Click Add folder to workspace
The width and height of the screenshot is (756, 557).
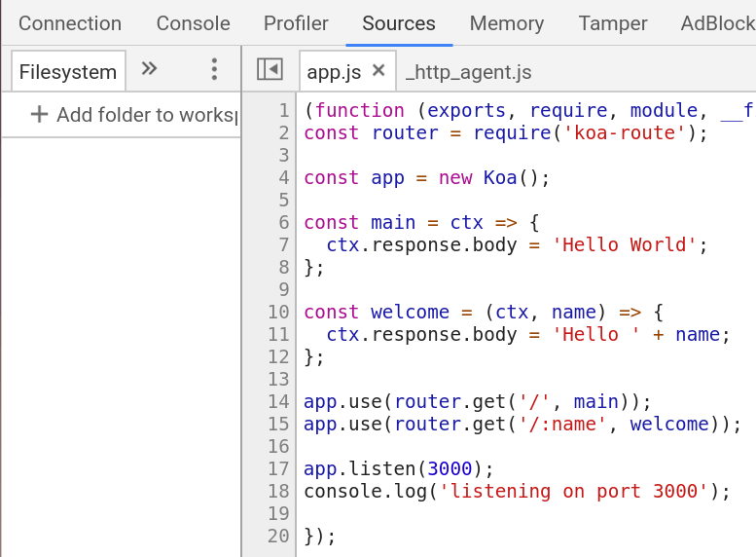[x=148, y=115]
